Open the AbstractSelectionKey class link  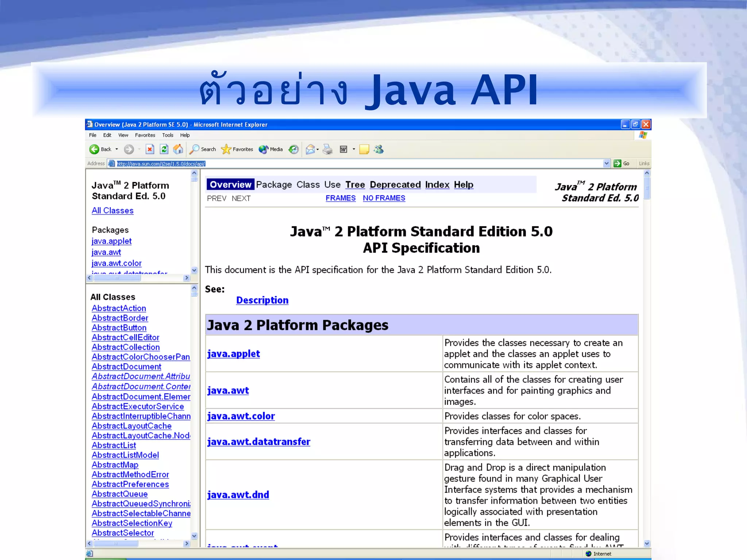[132, 523]
